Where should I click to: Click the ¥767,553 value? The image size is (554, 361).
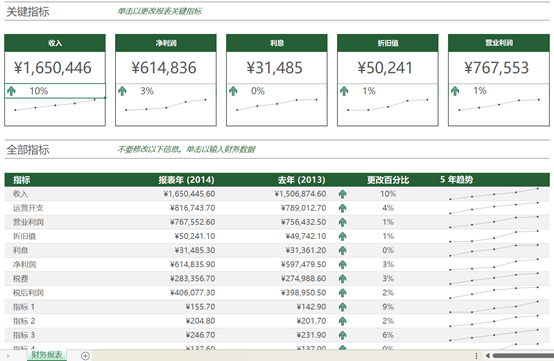[496, 68]
